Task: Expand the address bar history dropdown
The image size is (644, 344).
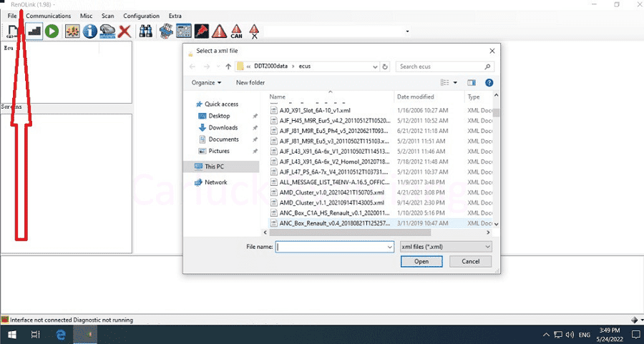Action: pos(375,67)
